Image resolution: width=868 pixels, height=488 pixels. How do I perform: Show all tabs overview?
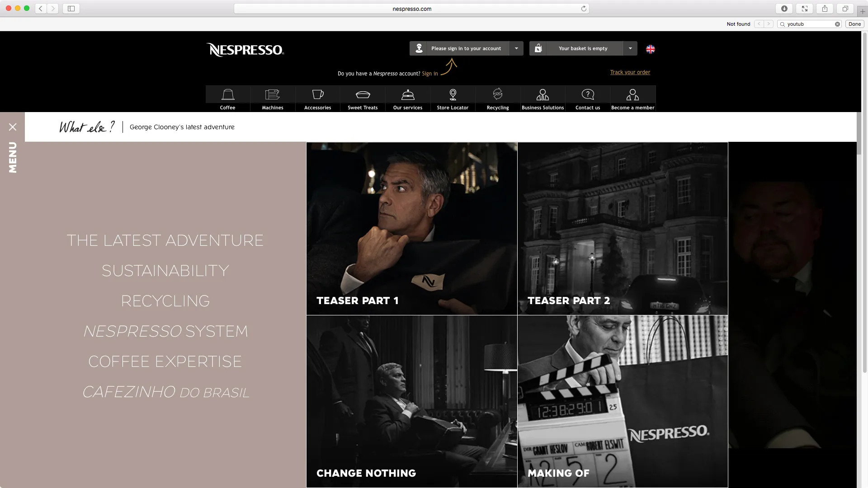(x=845, y=9)
